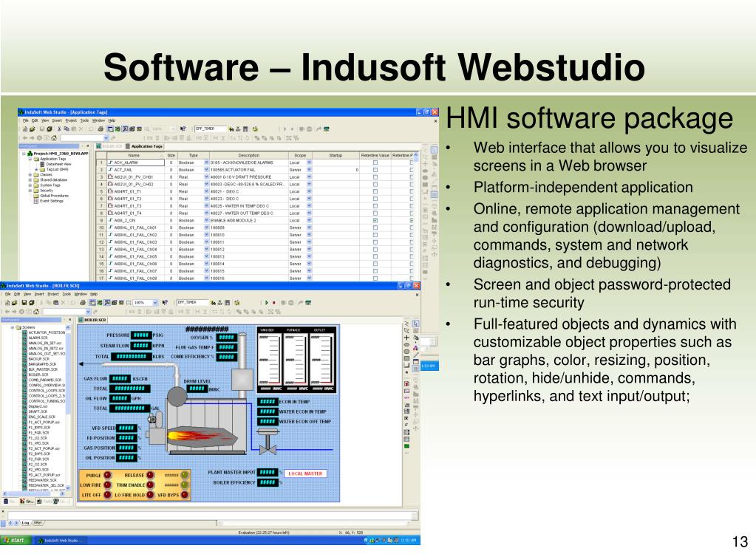Viewport: 756px width, 554px height.
Task: Click Help pointer icon in Application Tags toolbar
Action: pos(183,129)
